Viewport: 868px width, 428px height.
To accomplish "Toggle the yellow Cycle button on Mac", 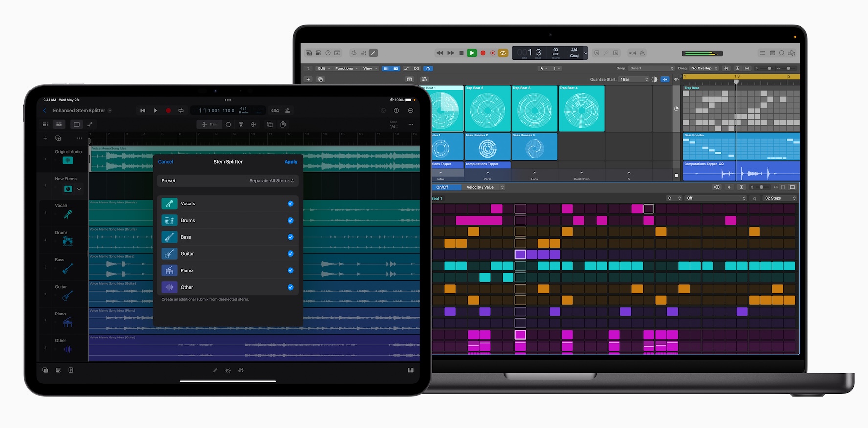I will (503, 53).
